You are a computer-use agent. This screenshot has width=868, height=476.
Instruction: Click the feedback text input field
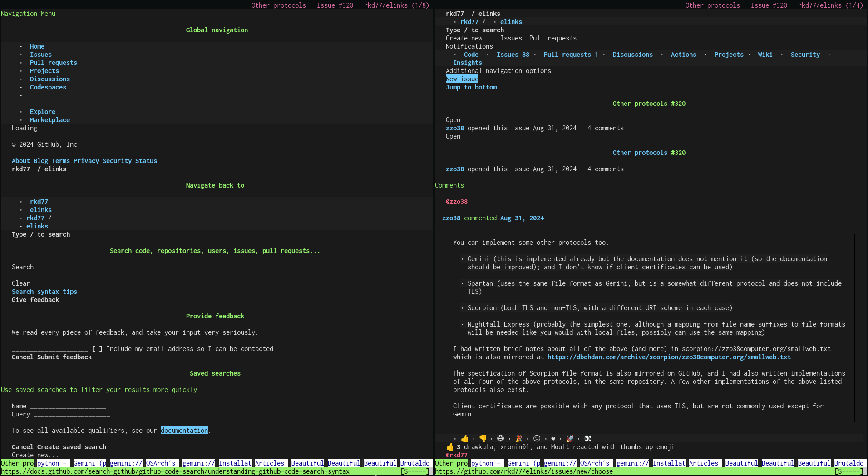pos(50,349)
